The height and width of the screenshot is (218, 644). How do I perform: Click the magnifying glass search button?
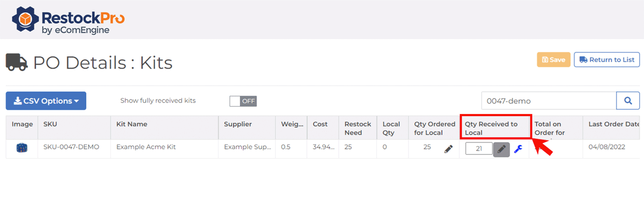pyautogui.click(x=628, y=101)
